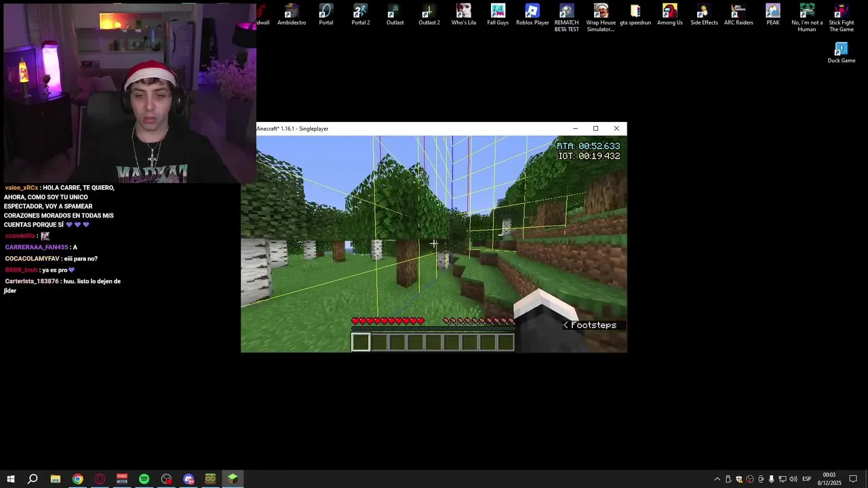Switch to Spotify in the taskbar

[x=144, y=479]
